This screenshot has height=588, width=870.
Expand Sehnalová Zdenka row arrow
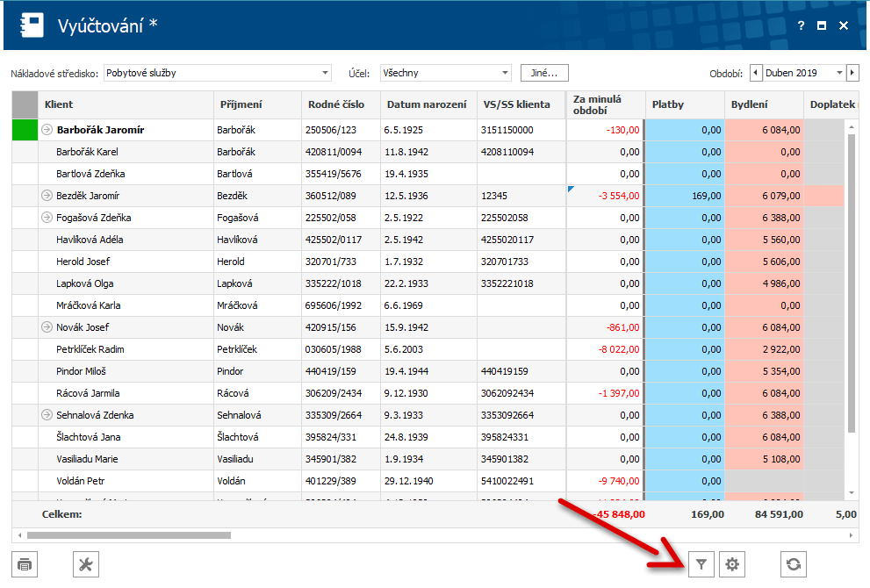47,415
